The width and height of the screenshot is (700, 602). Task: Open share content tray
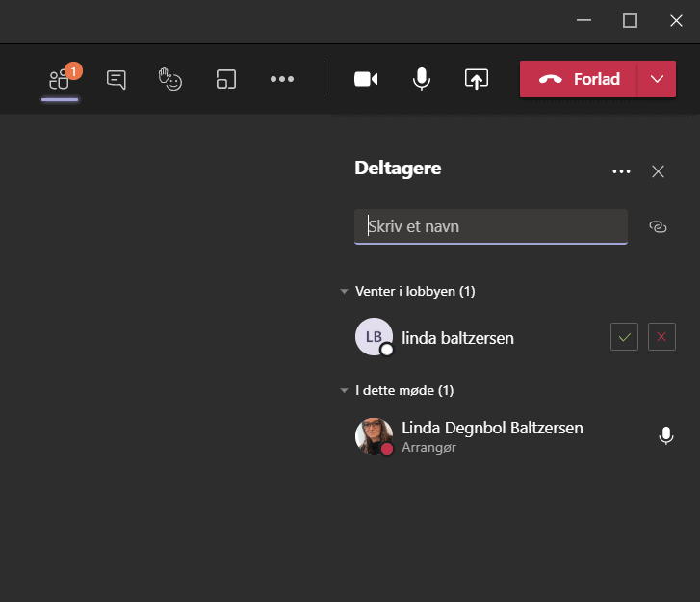pyautogui.click(x=477, y=80)
